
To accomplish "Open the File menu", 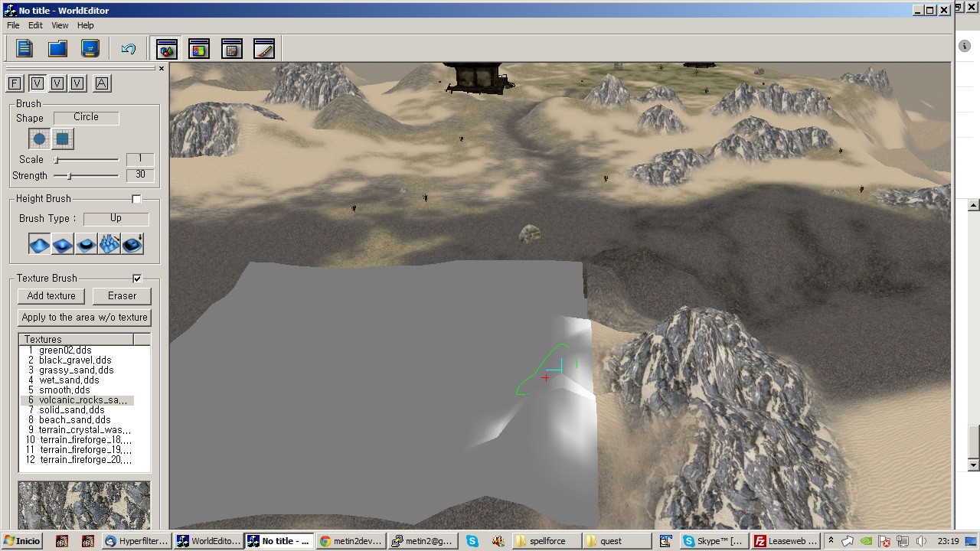I will 13,25.
